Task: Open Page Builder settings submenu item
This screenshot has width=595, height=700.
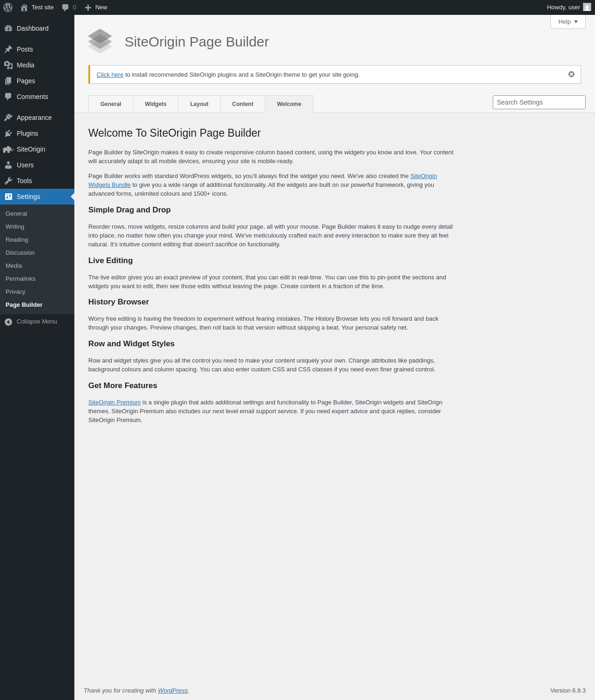Action: [24, 305]
